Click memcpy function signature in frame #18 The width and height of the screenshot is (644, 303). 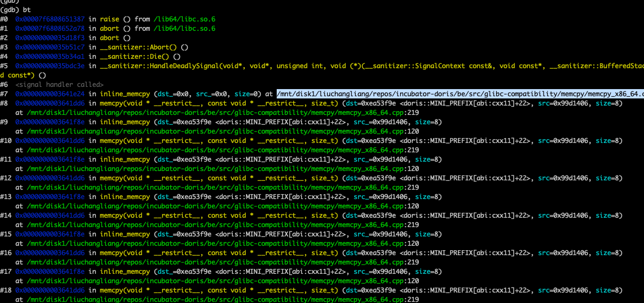pyautogui.click(x=219, y=290)
